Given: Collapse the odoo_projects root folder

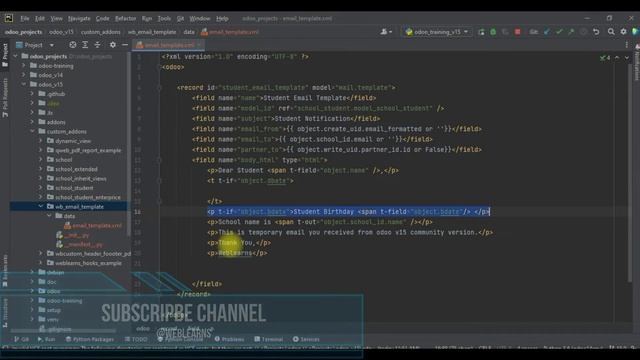Looking at the screenshot, I should tap(16, 56).
